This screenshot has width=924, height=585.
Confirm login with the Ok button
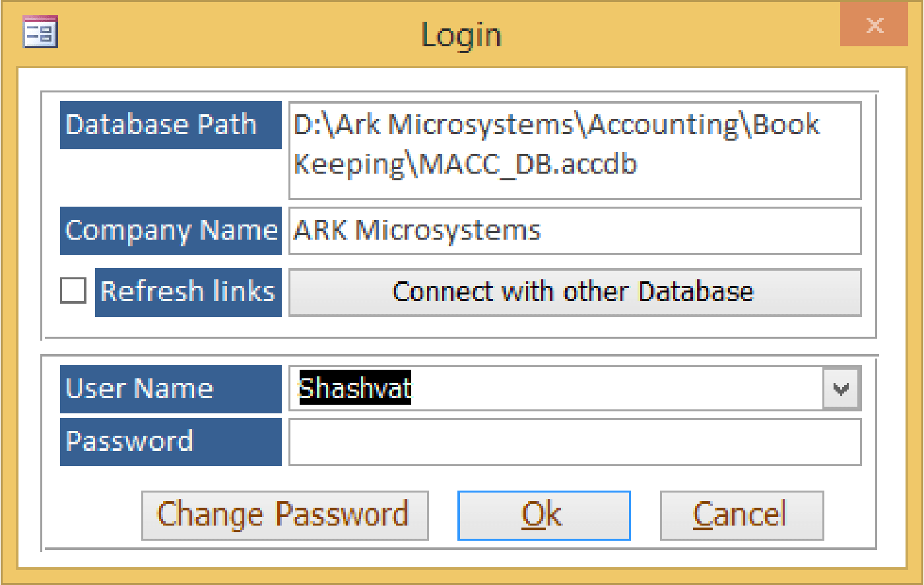click(544, 515)
